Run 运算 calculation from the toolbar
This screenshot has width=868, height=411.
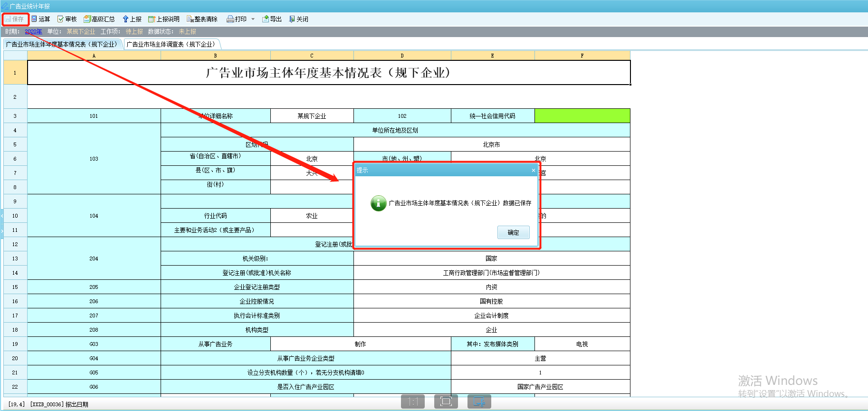41,19
